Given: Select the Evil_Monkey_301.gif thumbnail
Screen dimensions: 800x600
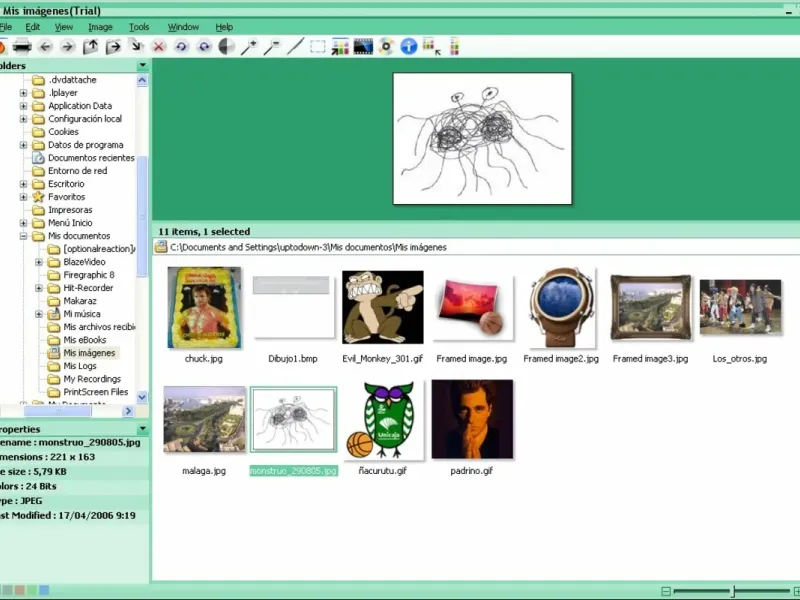Looking at the screenshot, I should pyautogui.click(x=383, y=307).
